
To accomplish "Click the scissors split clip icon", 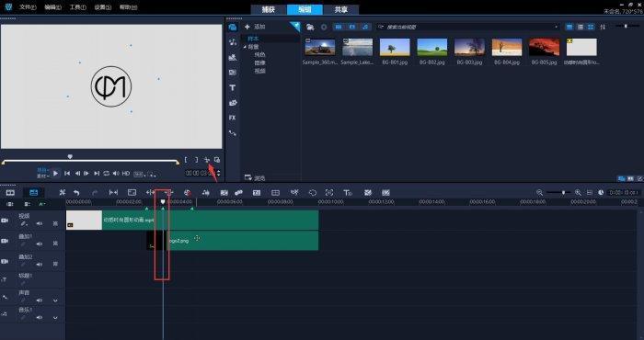I will [x=207, y=160].
